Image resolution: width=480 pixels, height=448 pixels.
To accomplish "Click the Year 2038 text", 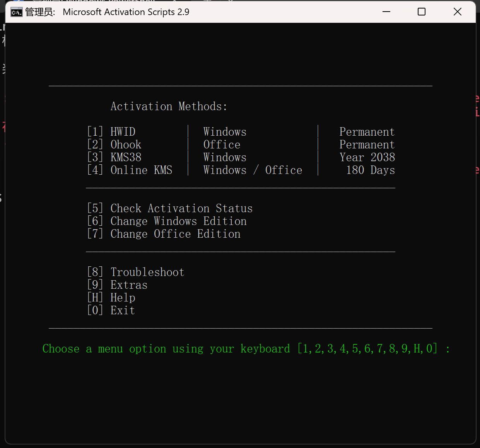I will [x=367, y=157].
